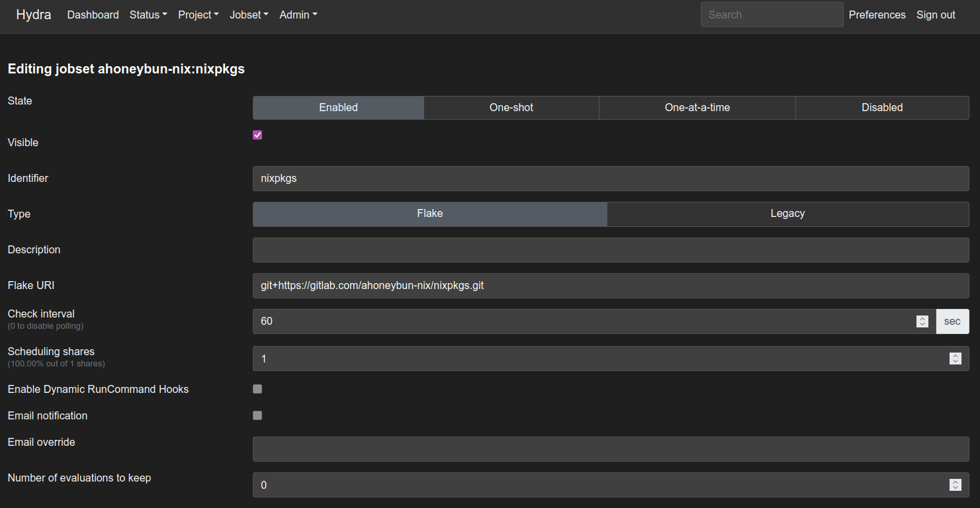Click the Identifier label
The width and height of the screenshot is (980, 508).
(x=28, y=178)
